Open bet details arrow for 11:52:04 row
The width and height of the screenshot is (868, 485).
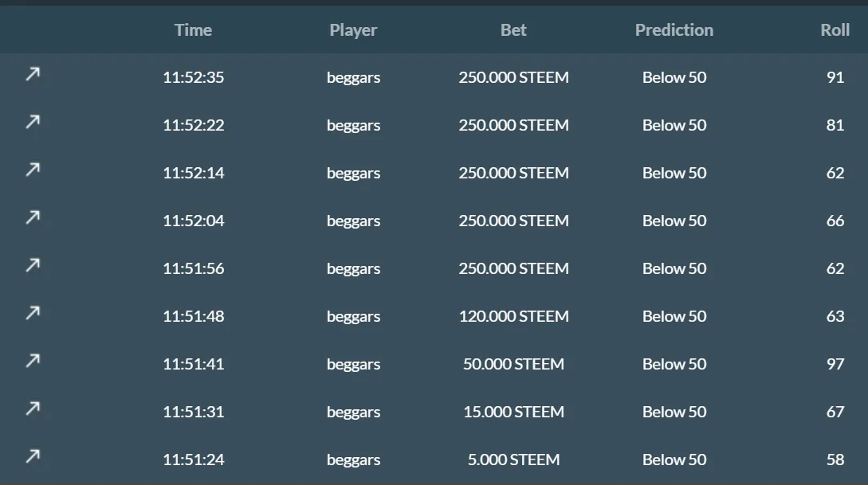pyautogui.click(x=33, y=217)
